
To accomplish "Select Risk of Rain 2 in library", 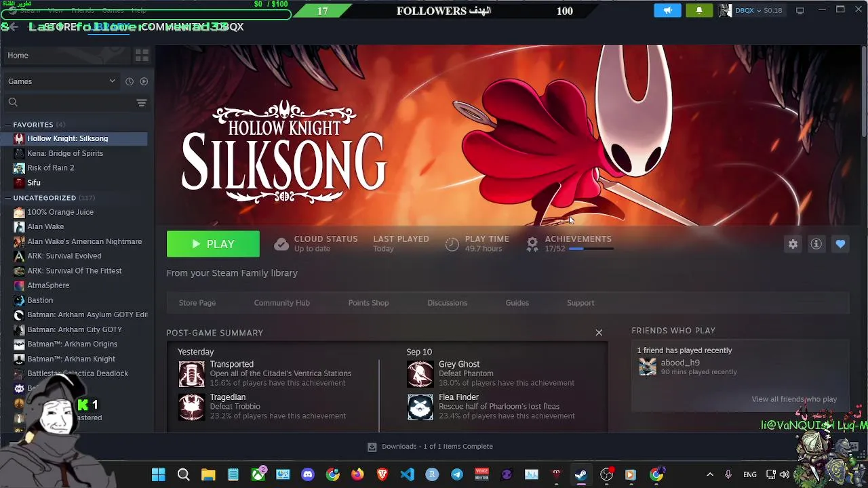I will 51,168.
